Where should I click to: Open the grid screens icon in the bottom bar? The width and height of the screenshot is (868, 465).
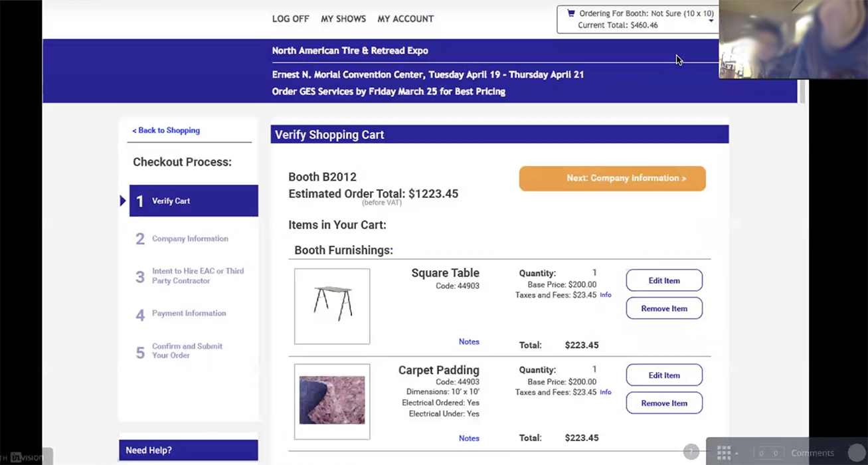[724, 453]
